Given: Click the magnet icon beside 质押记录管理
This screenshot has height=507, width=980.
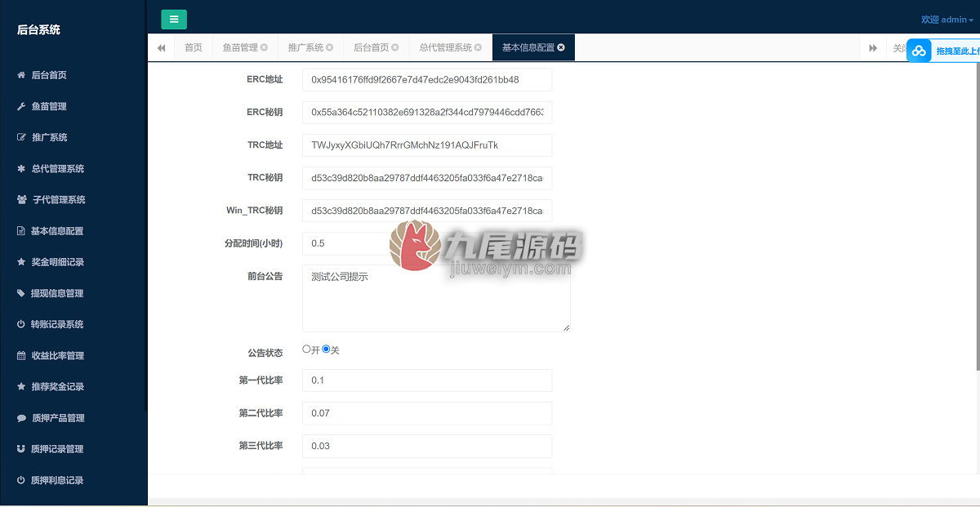Looking at the screenshot, I should coord(21,449).
